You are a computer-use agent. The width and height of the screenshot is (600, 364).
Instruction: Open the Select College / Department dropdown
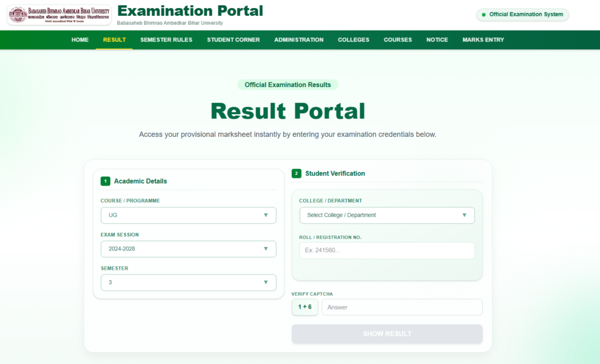coord(387,215)
